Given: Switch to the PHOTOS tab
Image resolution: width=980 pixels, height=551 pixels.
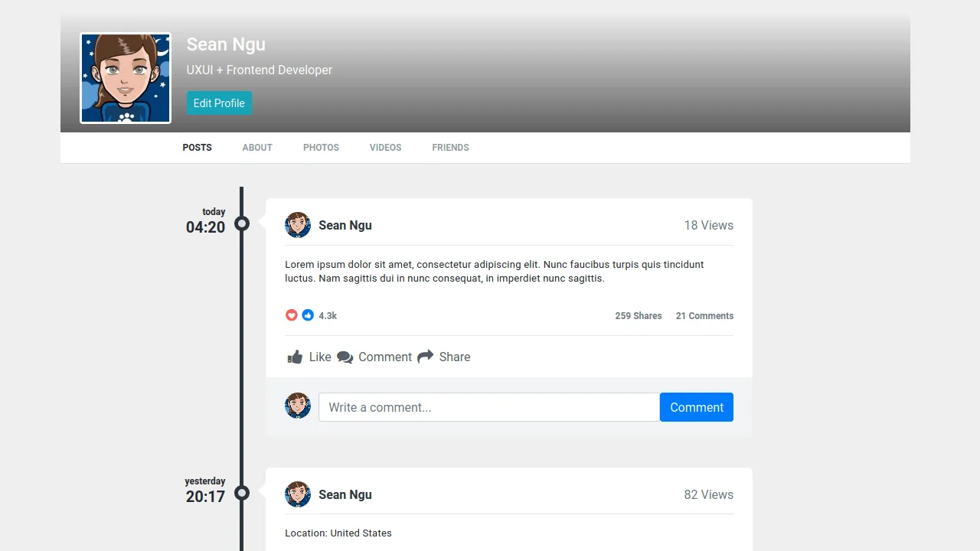Looking at the screenshot, I should pos(321,147).
